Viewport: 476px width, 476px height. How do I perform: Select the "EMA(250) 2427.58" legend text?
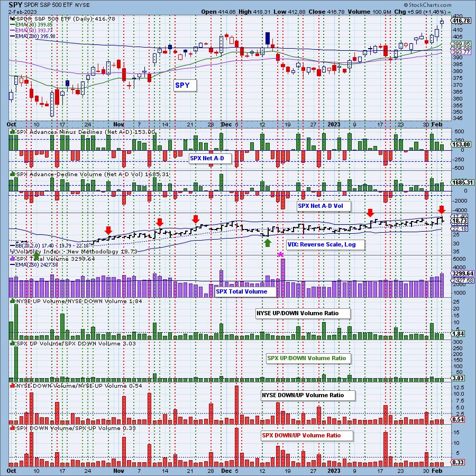(x=37, y=265)
